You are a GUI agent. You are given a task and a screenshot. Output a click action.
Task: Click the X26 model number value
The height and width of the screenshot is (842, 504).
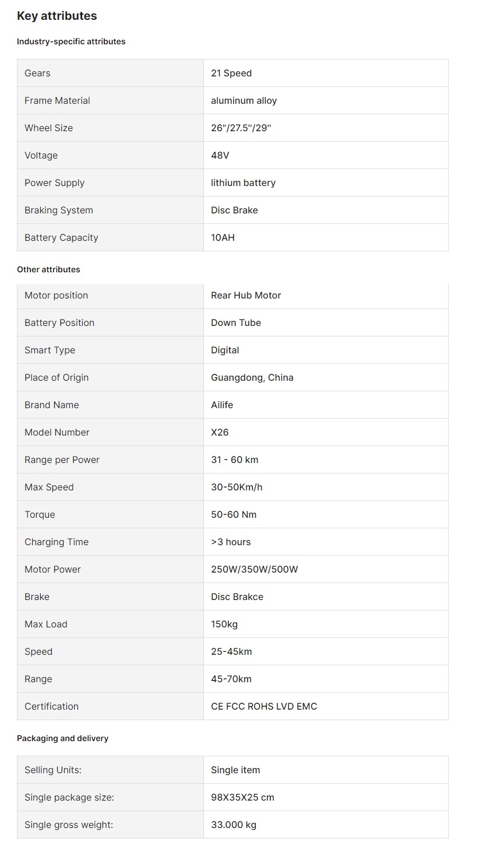tap(220, 433)
